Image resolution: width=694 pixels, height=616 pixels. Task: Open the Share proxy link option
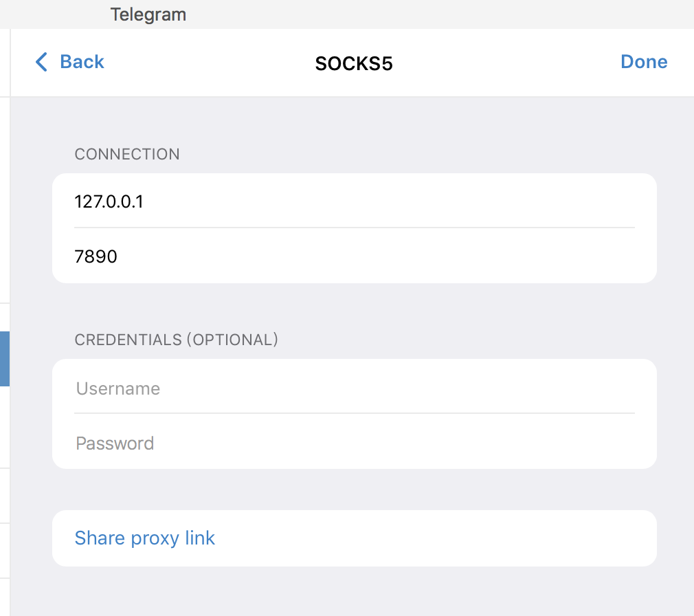pyautogui.click(x=144, y=538)
